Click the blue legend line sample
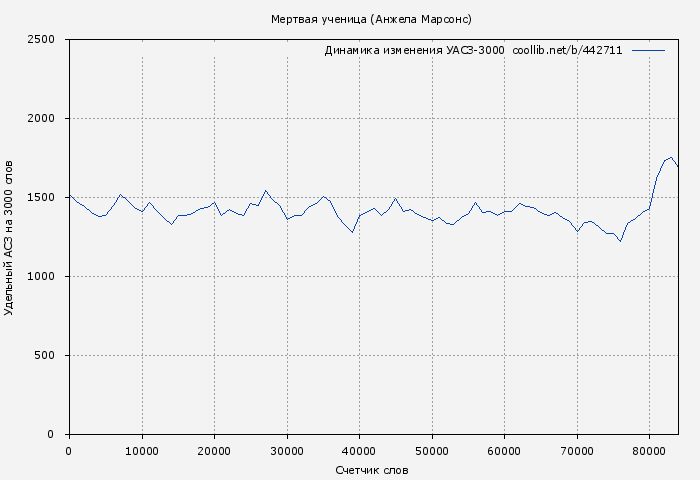The height and width of the screenshot is (480, 700). tap(648, 50)
